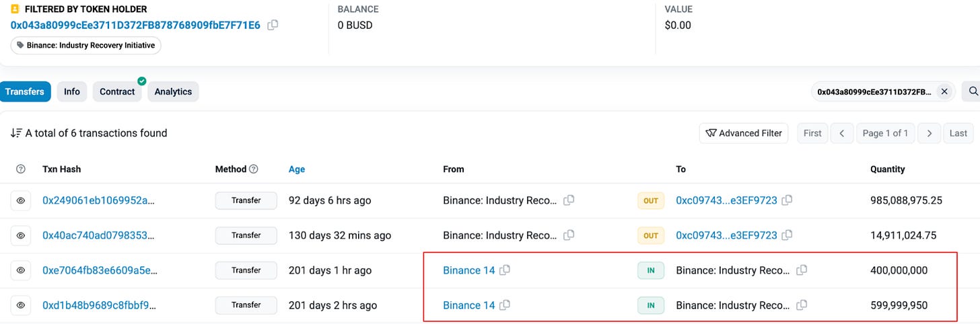Click the Method column info icon

click(254, 169)
